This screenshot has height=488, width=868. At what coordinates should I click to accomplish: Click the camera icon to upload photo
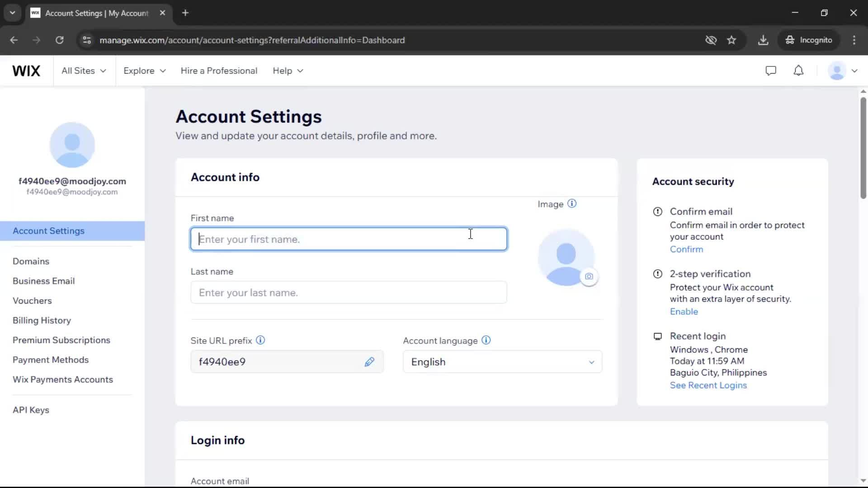[589, 277]
